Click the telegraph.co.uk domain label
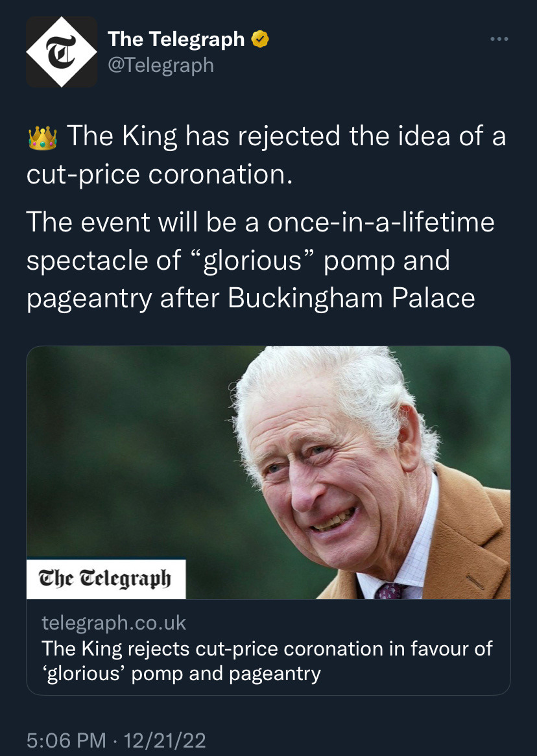 pyautogui.click(x=113, y=623)
